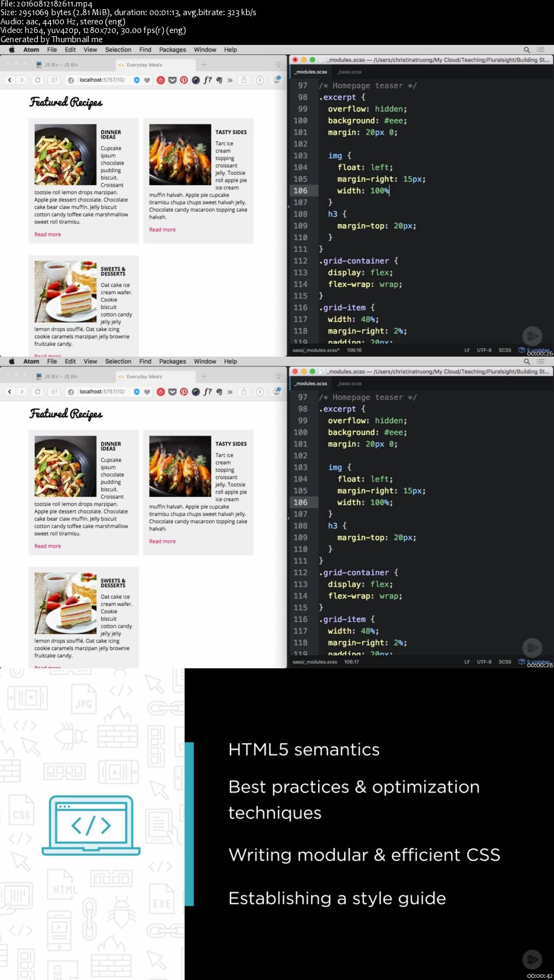Click the laptop code icon on the slide
The image size is (554, 980).
[91, 825]
